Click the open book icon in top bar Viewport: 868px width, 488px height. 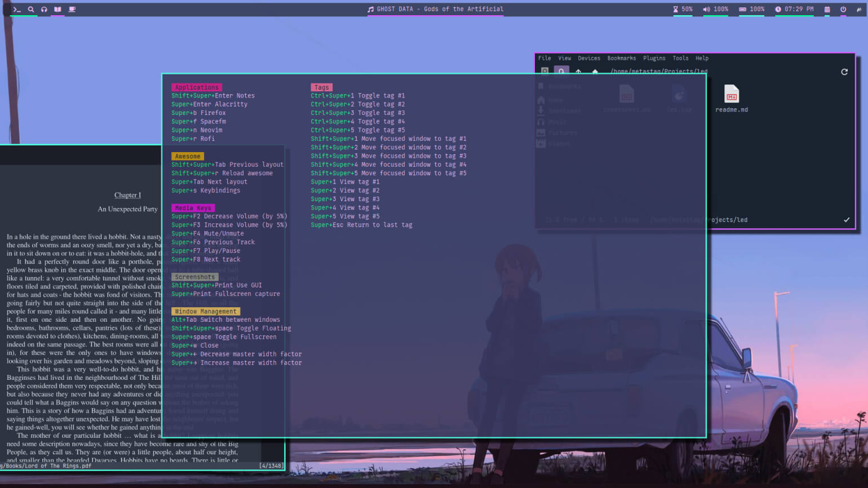coord(57,10)
